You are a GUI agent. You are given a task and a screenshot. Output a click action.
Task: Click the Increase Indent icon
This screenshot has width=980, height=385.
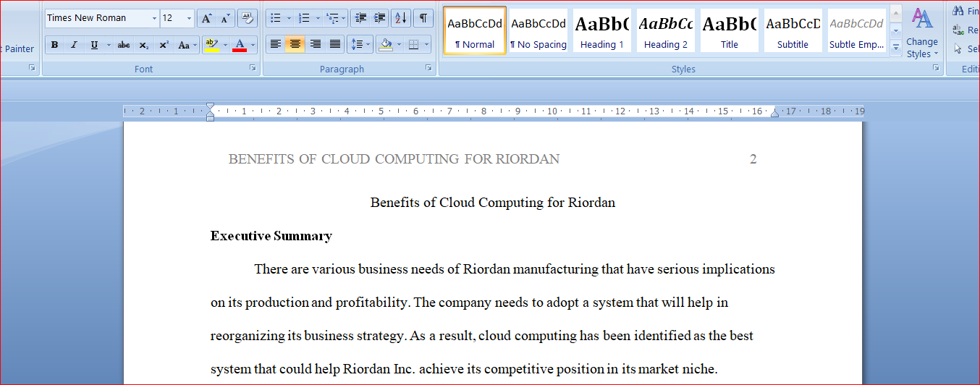click(379, 18)
